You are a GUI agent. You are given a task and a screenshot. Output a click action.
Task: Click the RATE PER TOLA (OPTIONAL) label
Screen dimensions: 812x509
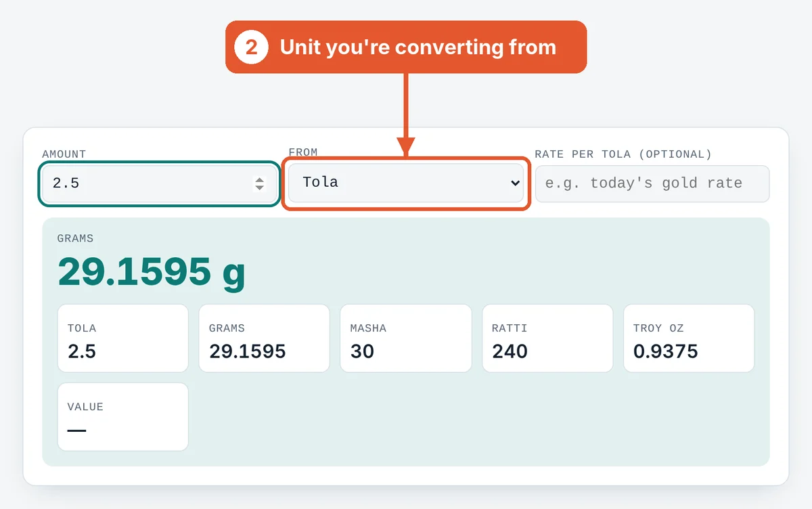pyautogui.click(x=623, y=154)
